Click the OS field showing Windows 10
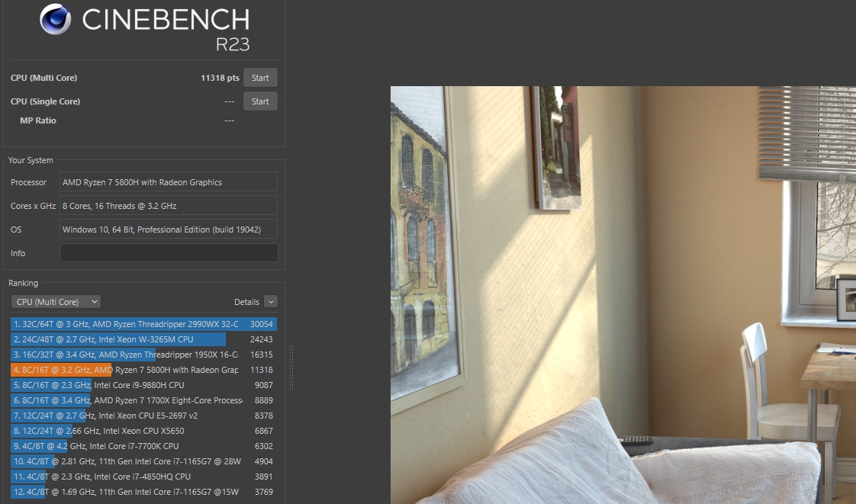This screenshot has height=504, width=856. (x=169, y=230)
